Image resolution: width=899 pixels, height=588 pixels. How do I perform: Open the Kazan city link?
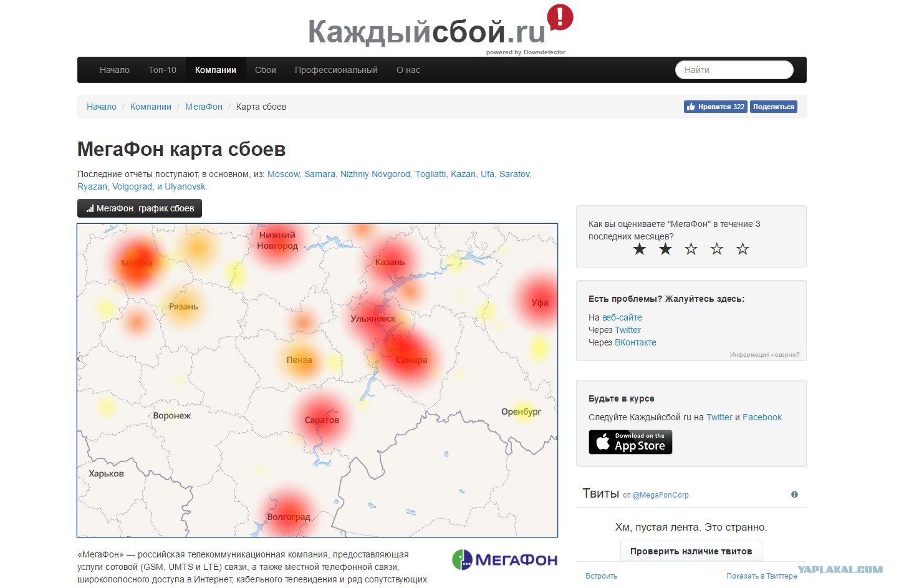463,174
